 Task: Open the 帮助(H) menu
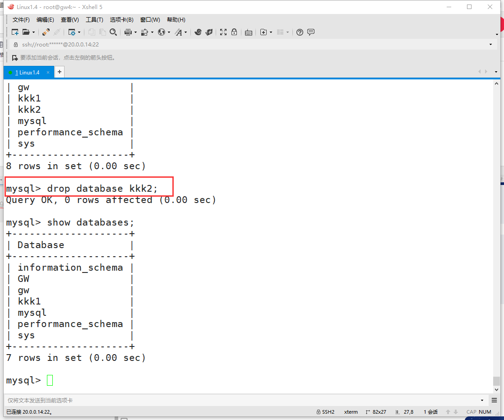pos(176,20)
